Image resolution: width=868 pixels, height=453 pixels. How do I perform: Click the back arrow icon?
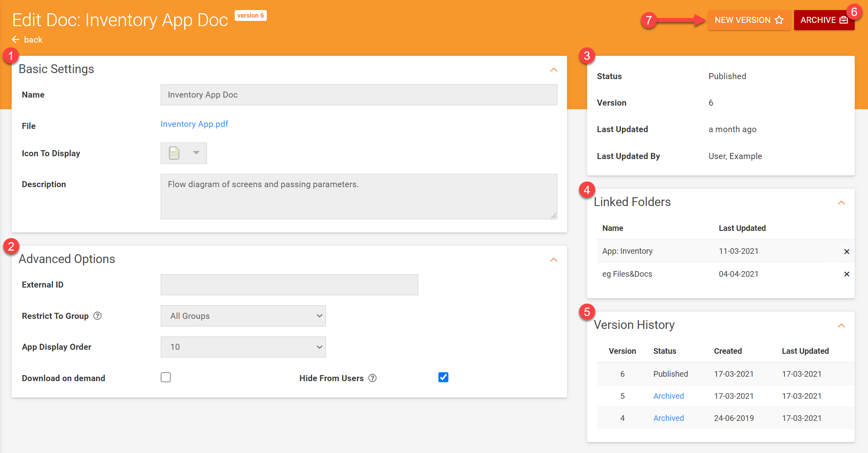[16, 39]
